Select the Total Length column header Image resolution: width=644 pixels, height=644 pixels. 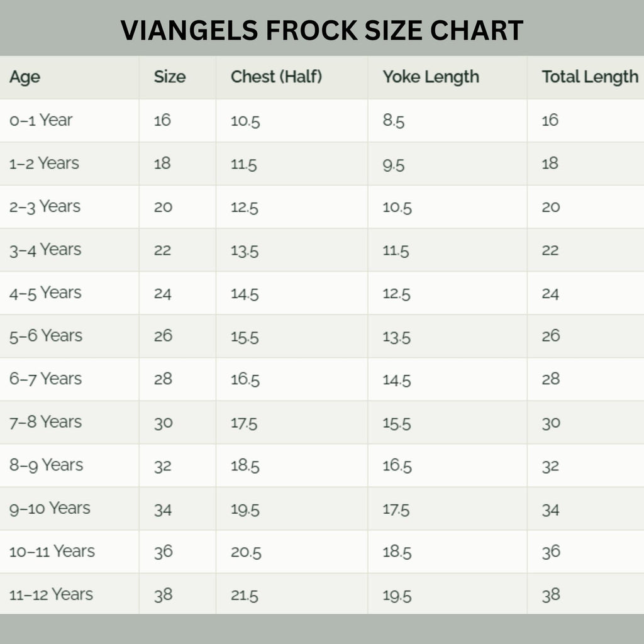pyautogui.click(x=590, y=77)
